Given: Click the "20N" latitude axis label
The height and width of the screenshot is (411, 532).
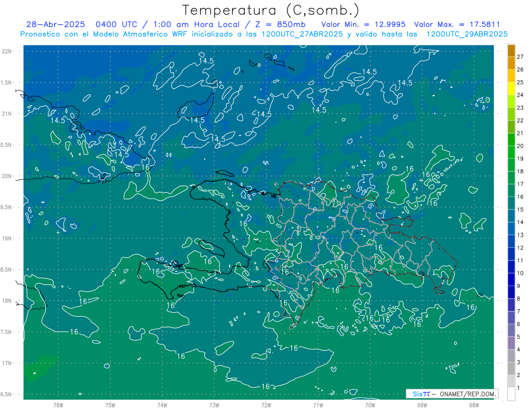Looking at the screenshot, I should point(7,176).
